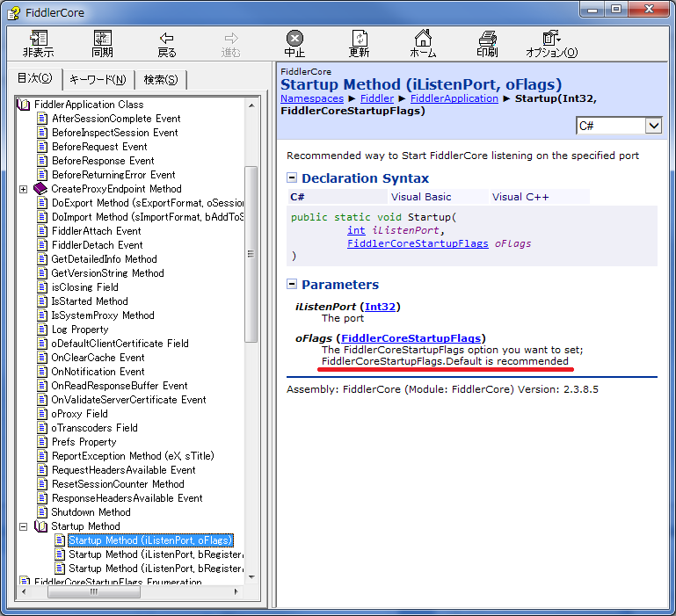Click the tree scroll down arrow
This screenshot has height=616, width=676.
point(251,576)
